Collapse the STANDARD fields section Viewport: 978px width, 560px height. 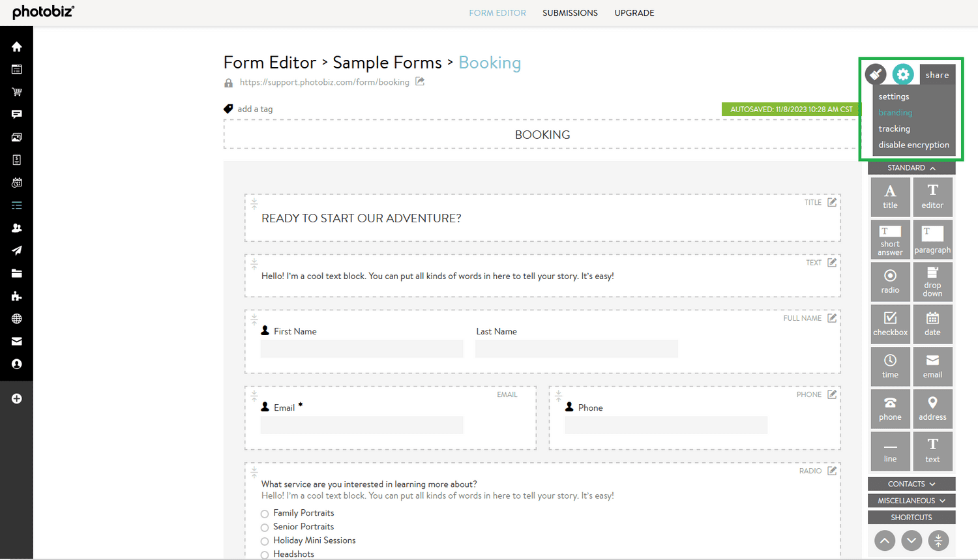pyautogui.click(x=911, y=168)
